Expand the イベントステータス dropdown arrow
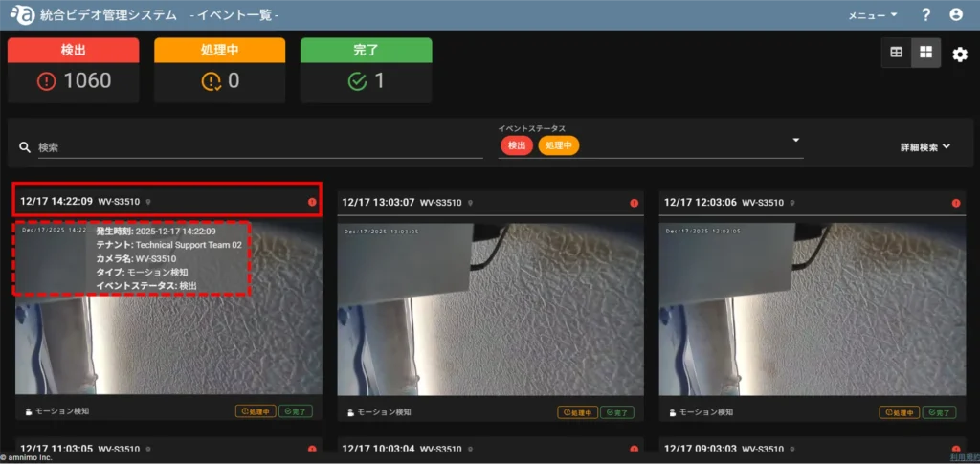 (795, 141)
